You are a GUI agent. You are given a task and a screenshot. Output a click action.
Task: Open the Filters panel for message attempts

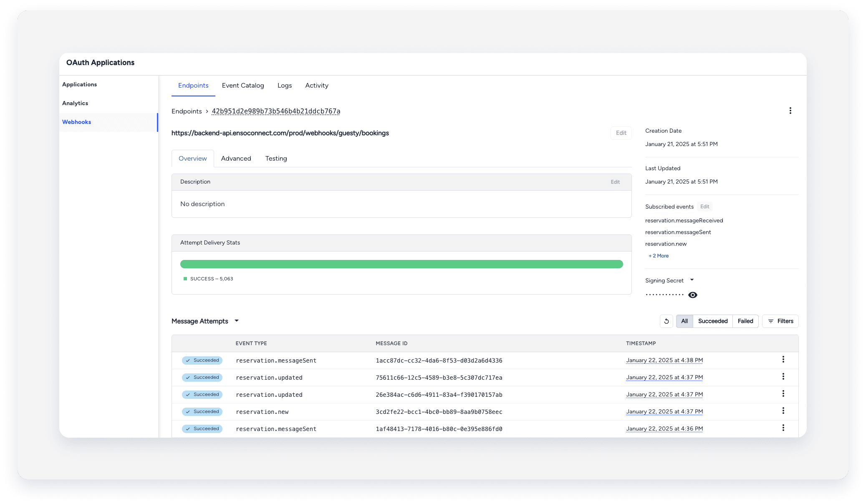(780, 321)
